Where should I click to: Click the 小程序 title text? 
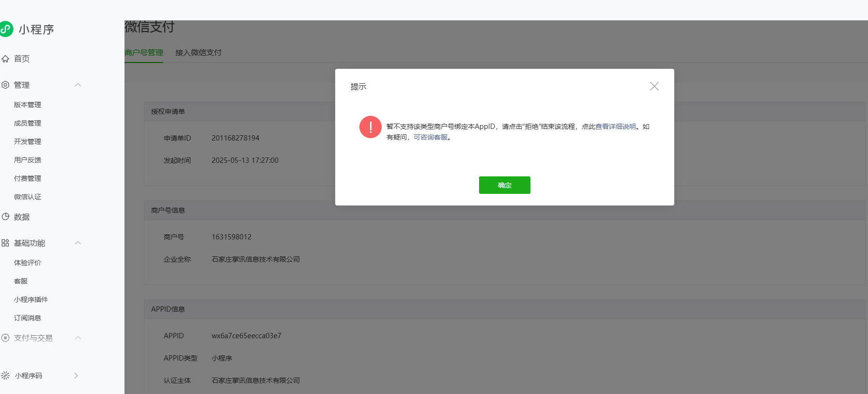pyautogui.click(x=36, y=30)
